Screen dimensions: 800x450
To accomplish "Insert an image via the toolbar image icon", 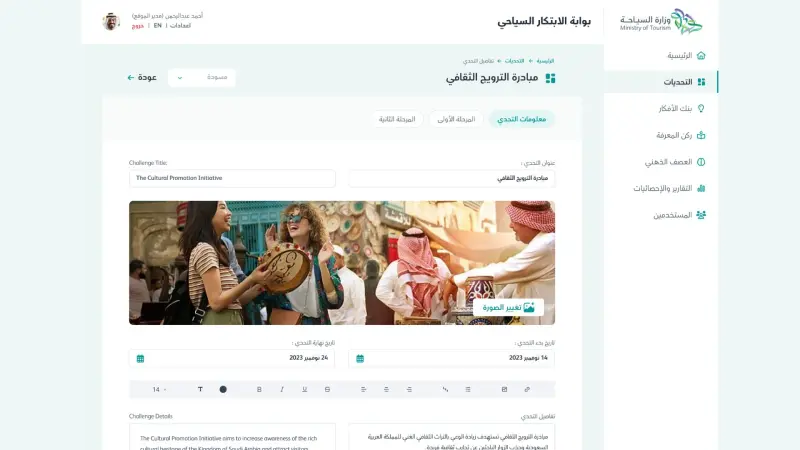I will [x=504, y=389].
